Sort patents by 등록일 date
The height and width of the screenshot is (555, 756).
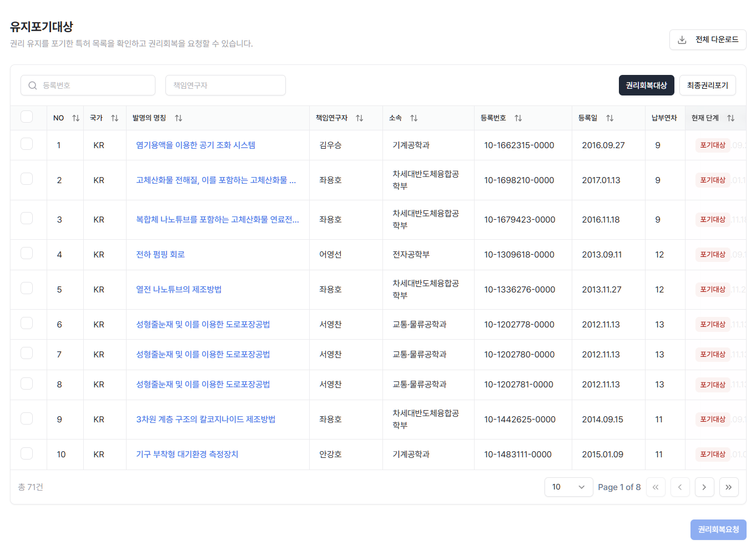coord(610,118)
